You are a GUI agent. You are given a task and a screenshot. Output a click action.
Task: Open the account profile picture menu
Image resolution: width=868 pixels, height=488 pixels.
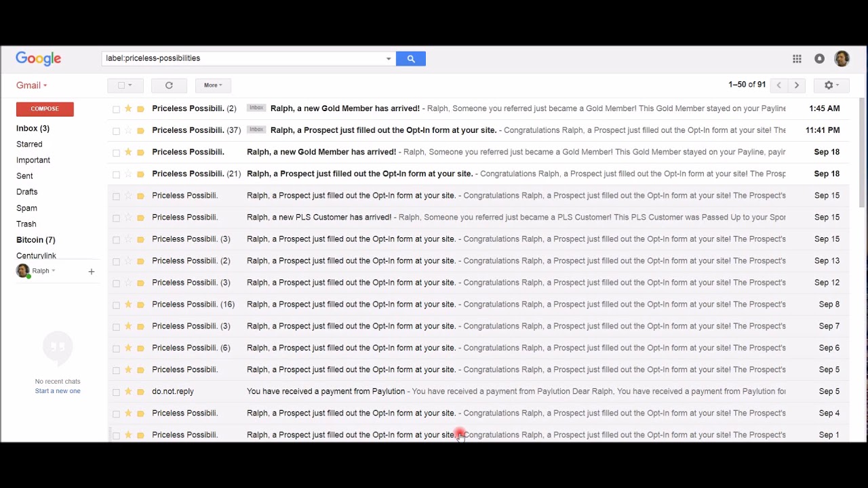[842, 59]
